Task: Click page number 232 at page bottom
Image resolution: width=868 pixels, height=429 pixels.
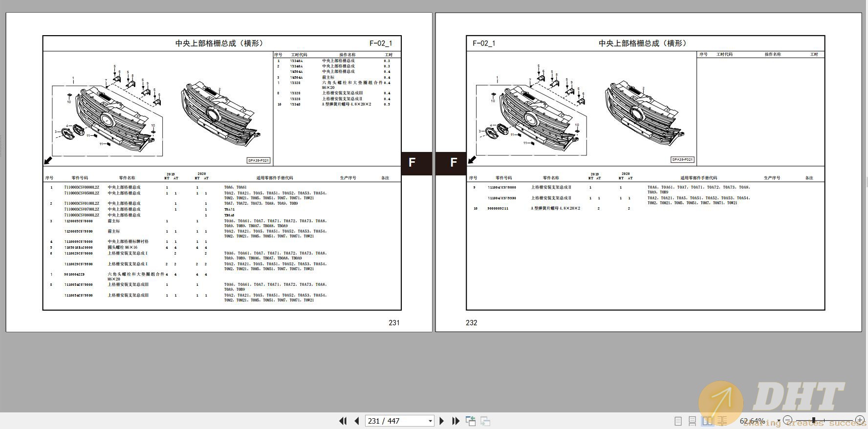Action: coord(472,322)
